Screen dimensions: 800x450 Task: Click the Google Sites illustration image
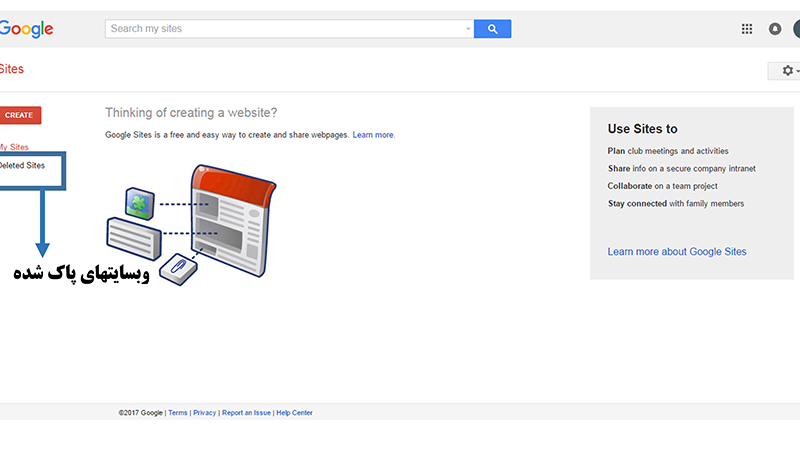pyautogui.click(x=191, y=225)
